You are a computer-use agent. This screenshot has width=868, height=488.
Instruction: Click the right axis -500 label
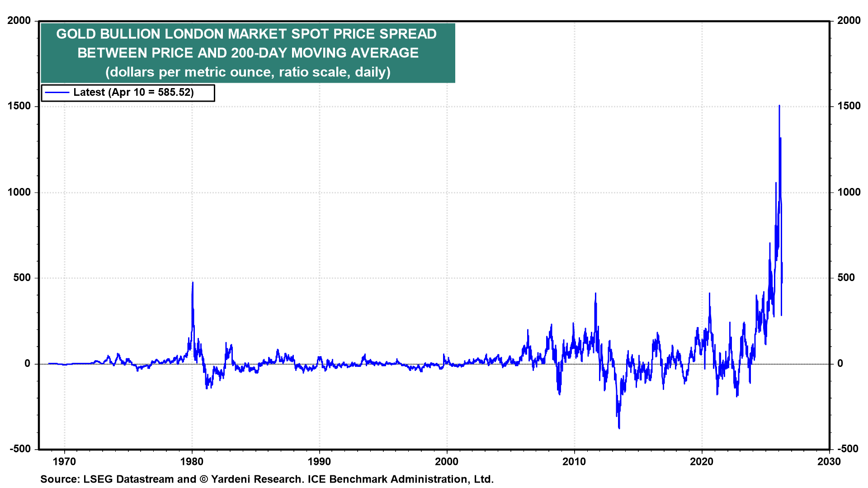tap(849, 449)
